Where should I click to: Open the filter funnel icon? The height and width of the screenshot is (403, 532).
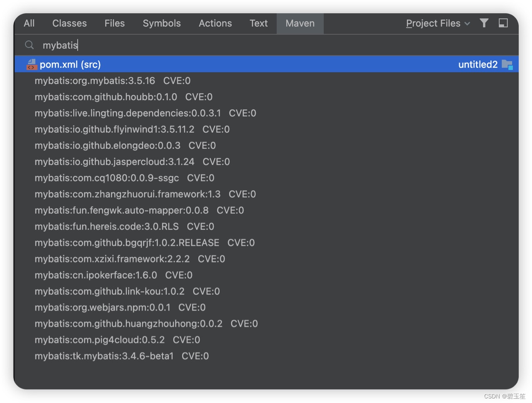tap(484, 23)
